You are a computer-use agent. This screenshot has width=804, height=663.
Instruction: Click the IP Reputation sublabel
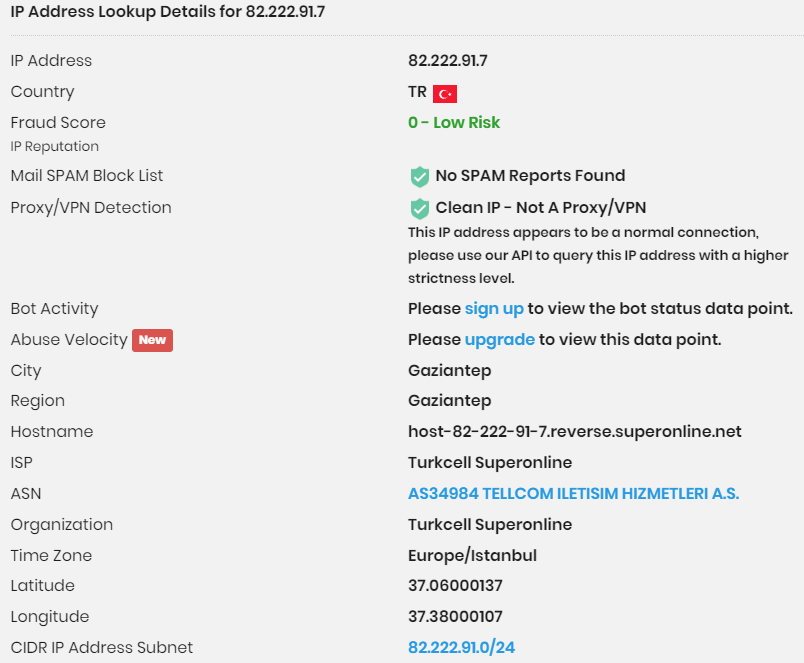click(54, 147)
